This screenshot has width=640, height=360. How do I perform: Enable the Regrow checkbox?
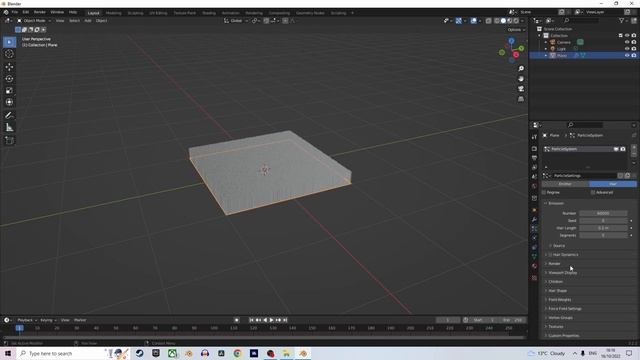tap(544, 192)
